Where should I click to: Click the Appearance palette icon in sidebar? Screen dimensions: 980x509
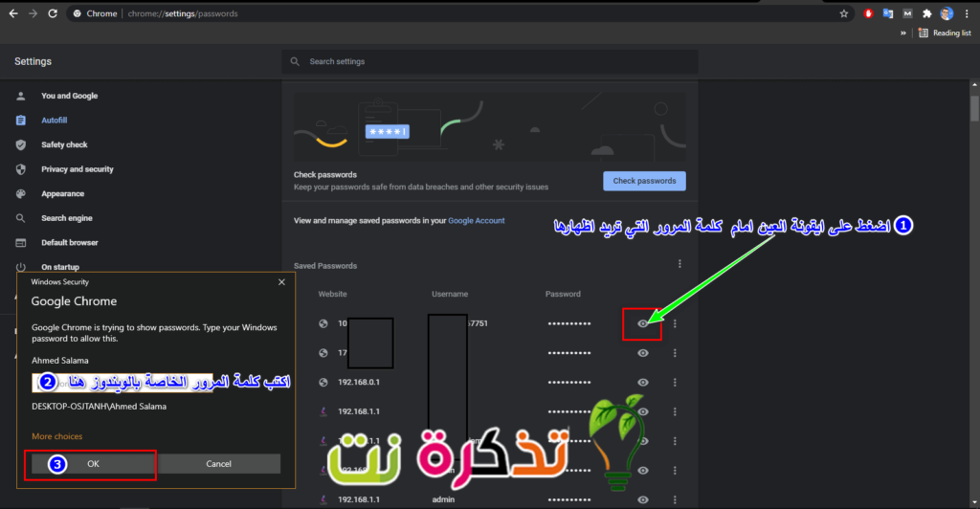pyautogui.click(x=21, y=193)
